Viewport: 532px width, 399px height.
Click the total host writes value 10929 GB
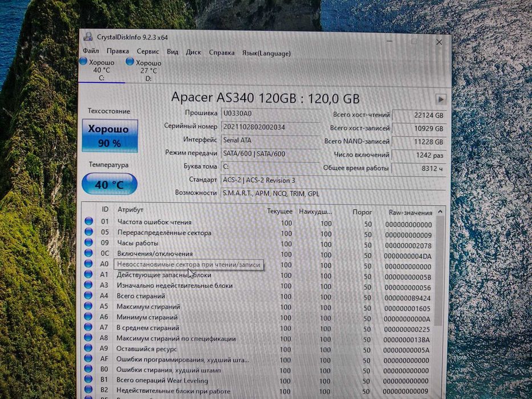(x=419, y=129)
